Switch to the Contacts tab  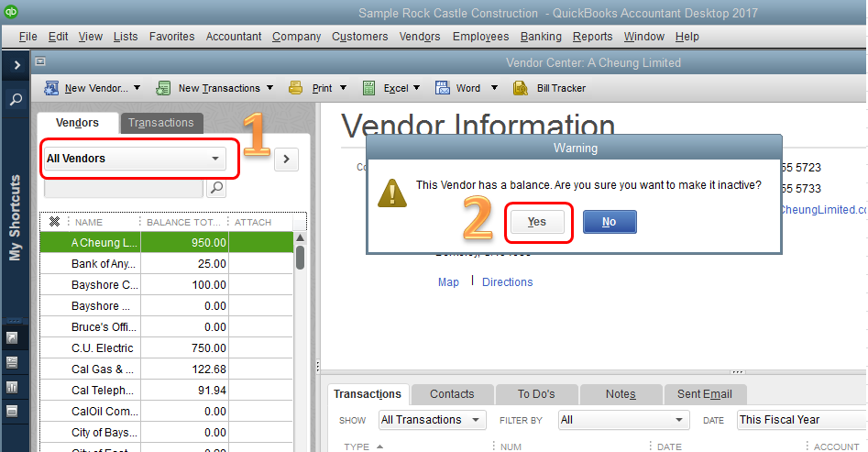452,394
